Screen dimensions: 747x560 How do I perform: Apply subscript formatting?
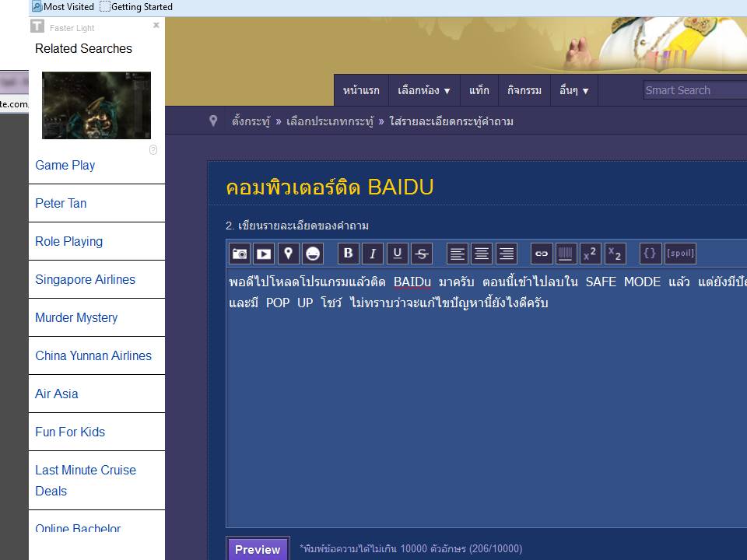pyautogui.click(x=615, y=254)
